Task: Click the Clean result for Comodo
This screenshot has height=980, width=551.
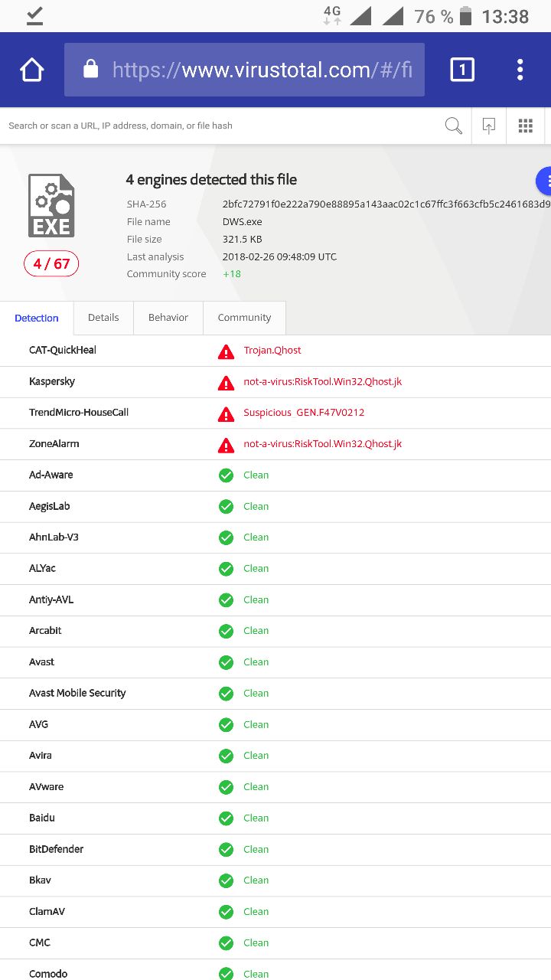Action: coord(256,974)
